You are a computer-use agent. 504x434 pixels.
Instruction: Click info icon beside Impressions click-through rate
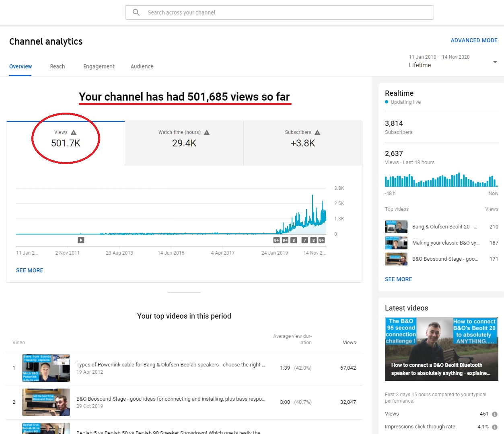(x=494, y=427)
